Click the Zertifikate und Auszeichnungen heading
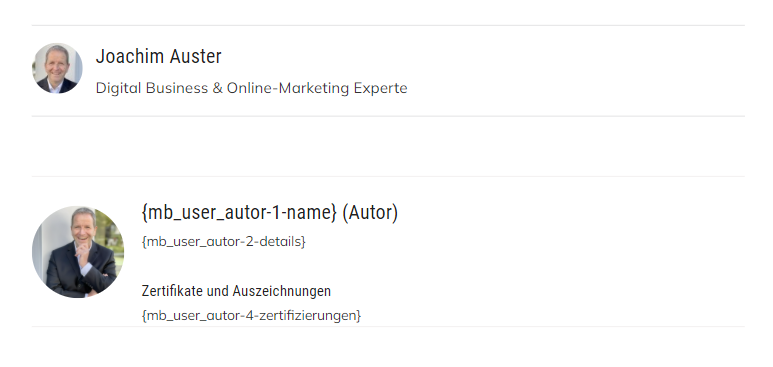 236,291
